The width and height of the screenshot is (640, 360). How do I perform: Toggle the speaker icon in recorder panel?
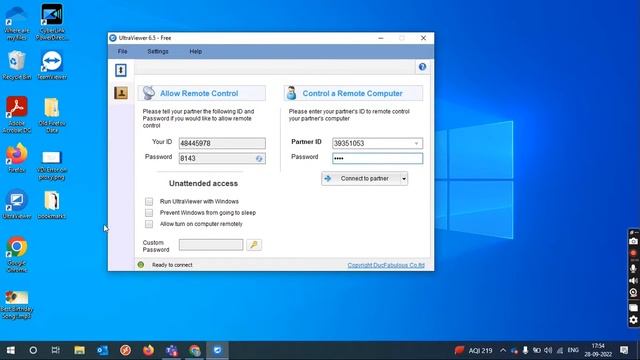coord(633,281)
